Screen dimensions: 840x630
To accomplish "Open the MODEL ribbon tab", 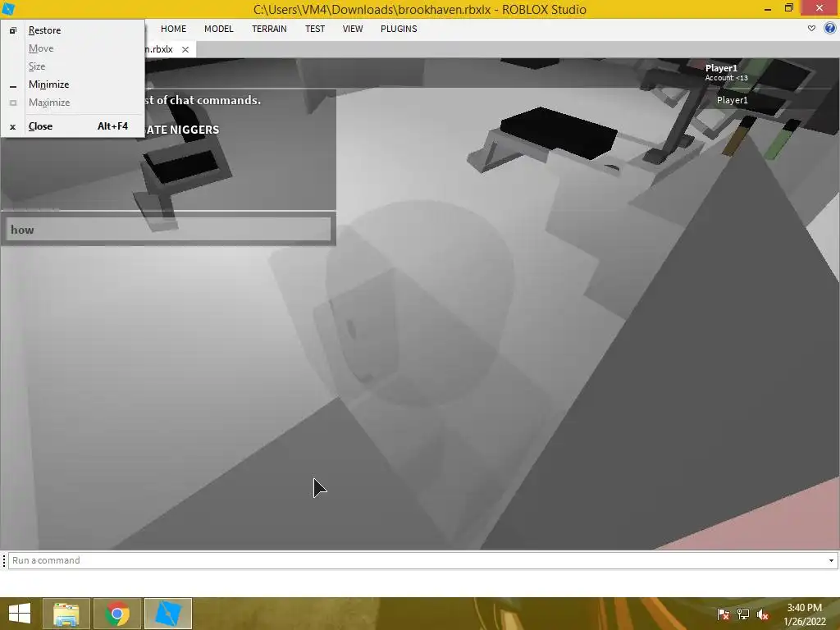I will (218, 29).
